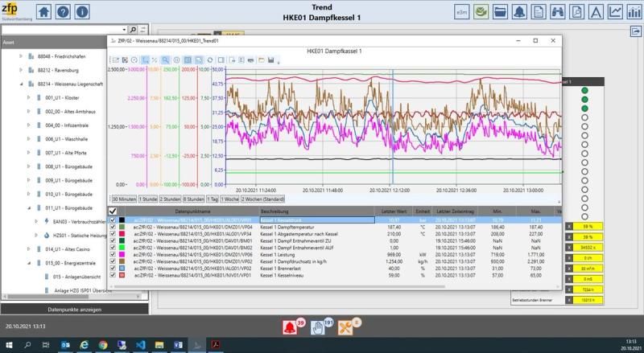Collapse the 88214 - Weissenau Liegenschaft node
The image size is (644, 353).
point(21,84)
